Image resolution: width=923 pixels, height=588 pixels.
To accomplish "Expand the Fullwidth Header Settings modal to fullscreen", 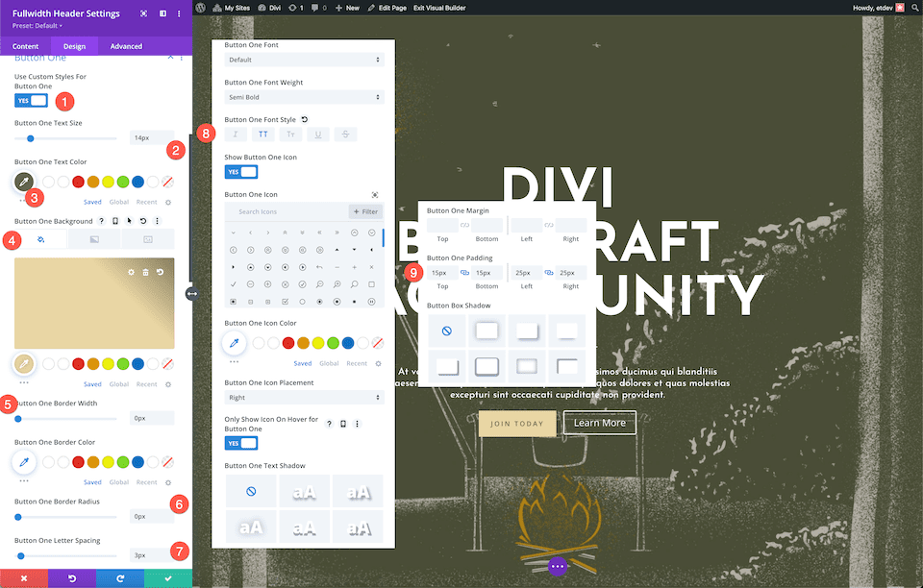I will [x=143, y=13].
